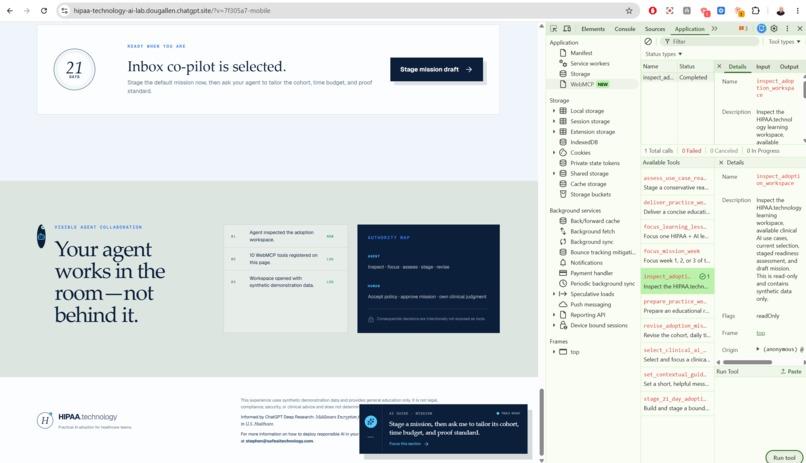Screen dimensions: 806x463
Task: Open Service workers section
Action: click(x=590, y=63)
